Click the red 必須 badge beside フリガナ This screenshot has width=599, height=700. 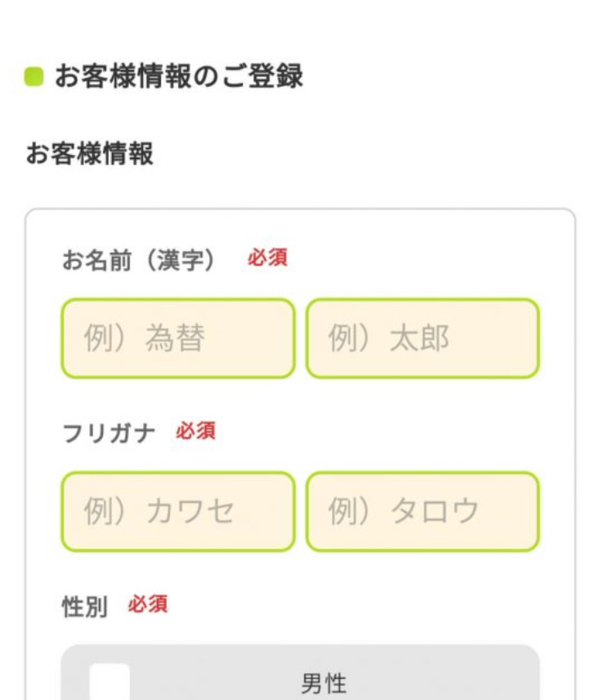pyautogui.click(x=195, y=430)
